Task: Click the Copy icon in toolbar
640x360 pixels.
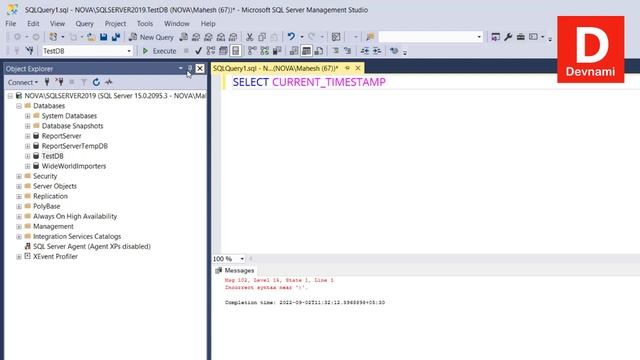Action: 262,37
